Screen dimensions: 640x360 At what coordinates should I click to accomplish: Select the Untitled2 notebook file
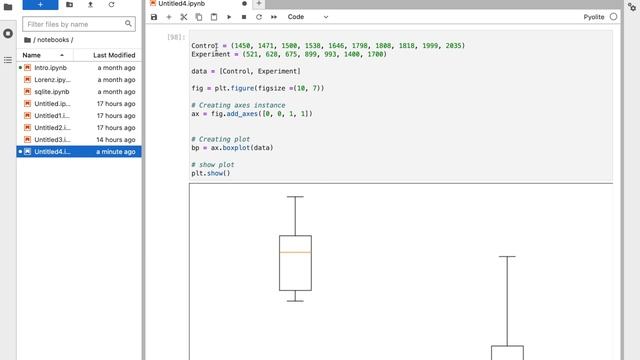[x=79, y=128]
